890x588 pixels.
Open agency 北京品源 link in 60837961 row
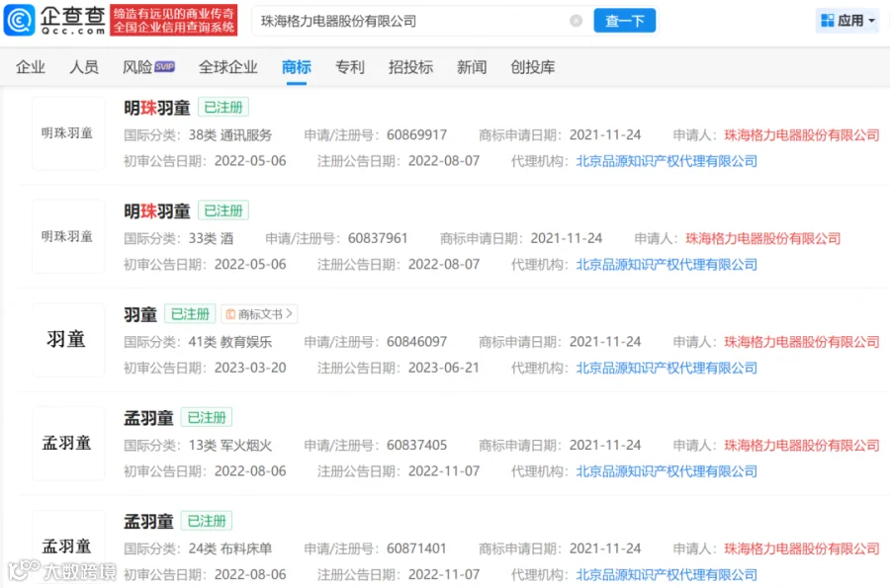coord(667,264)
